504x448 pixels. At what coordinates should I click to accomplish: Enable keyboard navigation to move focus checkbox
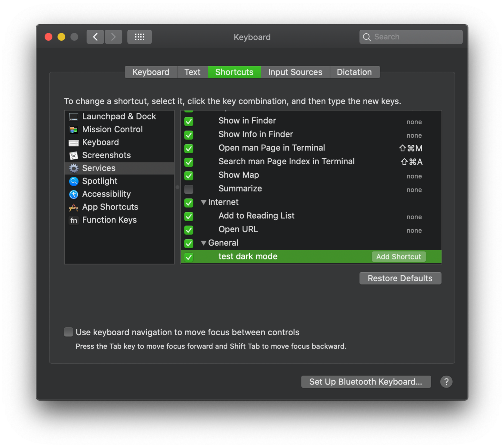68,332
